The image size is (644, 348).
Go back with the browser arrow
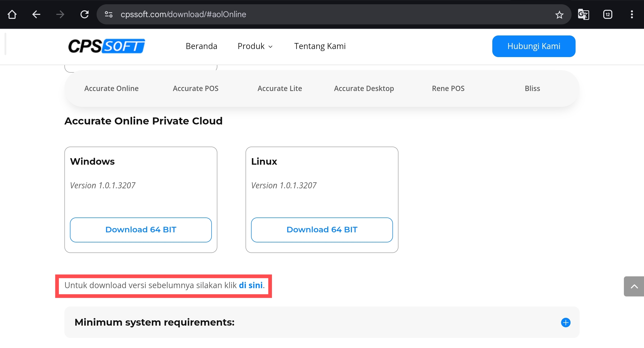pyautogui.click(x=36, y=14)
